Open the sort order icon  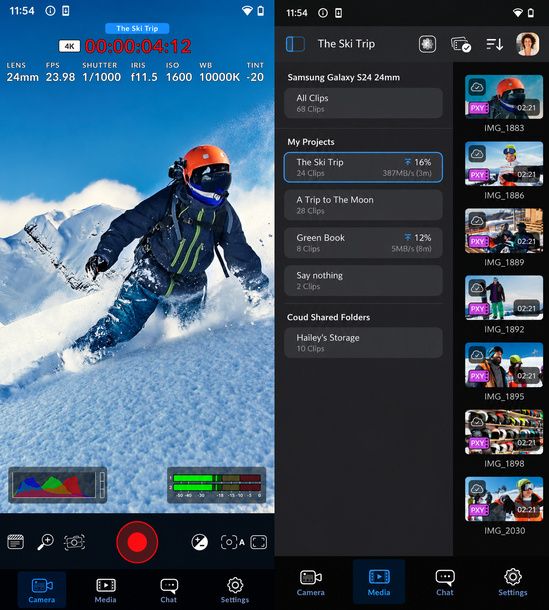(x=495, y=44)
